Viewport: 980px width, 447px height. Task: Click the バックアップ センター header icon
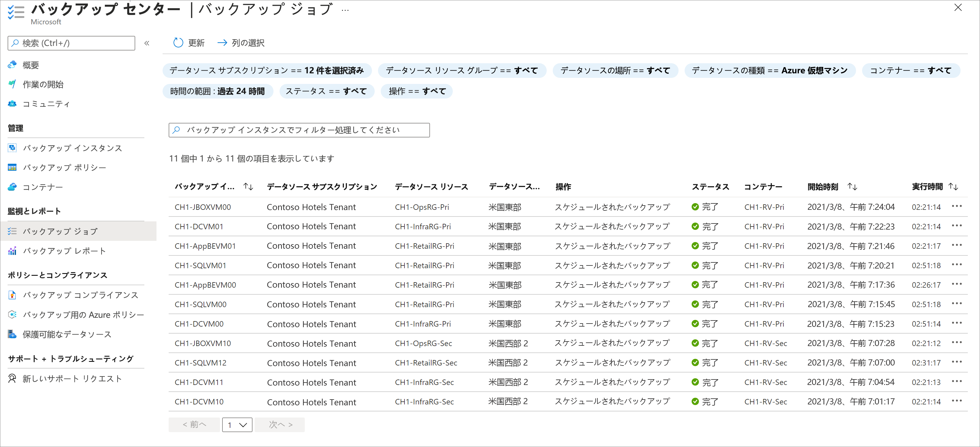(x=16, y=12)
